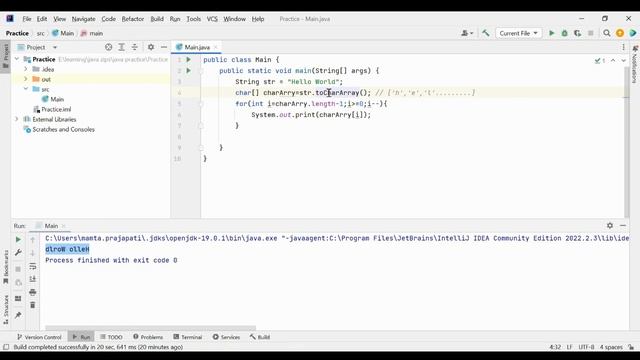The image size is (640, 360).
Task: Open the VCS menu
Action: coord(212,19)
